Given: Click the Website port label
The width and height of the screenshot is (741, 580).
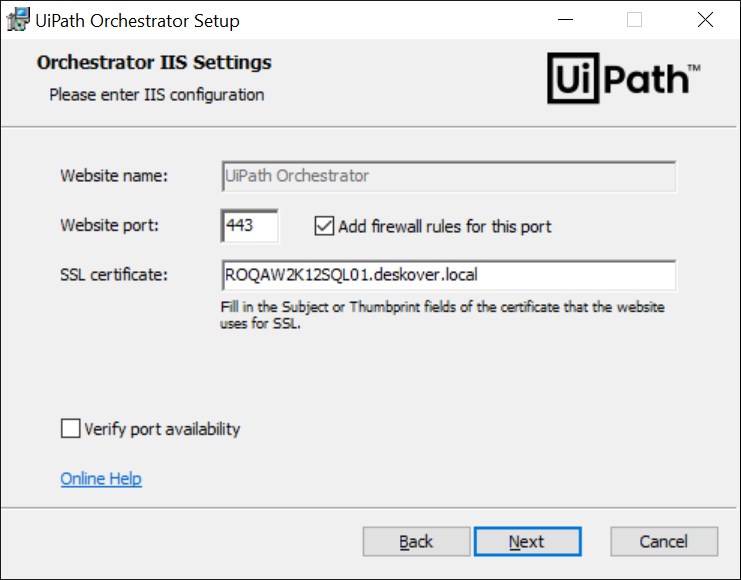Looking at the screenshot, I should 109,225.
